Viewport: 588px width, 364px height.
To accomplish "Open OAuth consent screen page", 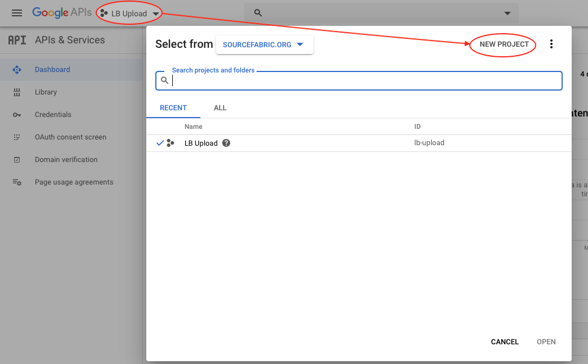I will pos(71,137).
